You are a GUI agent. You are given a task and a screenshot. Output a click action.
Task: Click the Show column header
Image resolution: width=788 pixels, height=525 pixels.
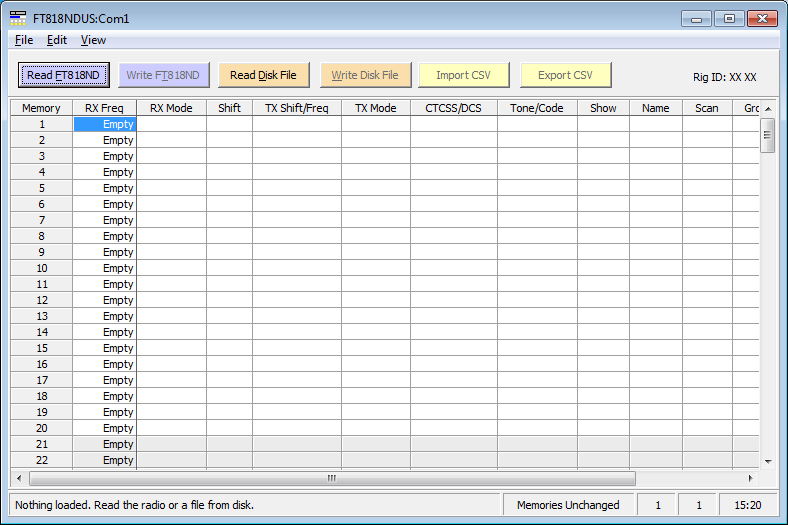coord(603,108)
